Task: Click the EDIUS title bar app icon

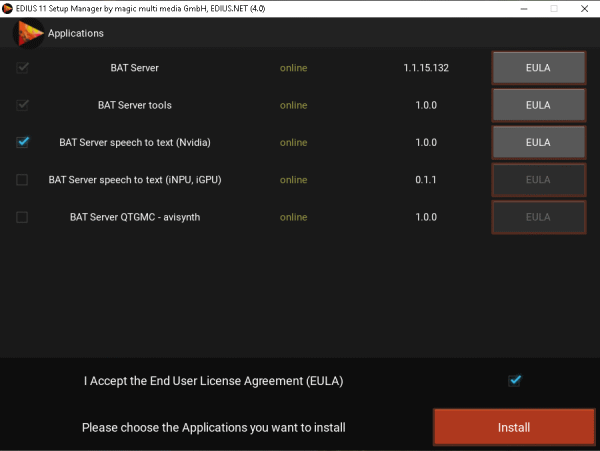Action: coord(7,8)
